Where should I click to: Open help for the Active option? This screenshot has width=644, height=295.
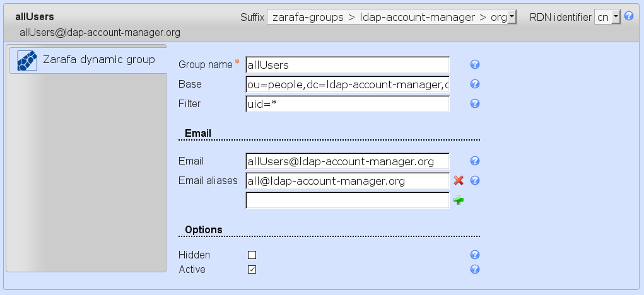(x=476, y=269)
